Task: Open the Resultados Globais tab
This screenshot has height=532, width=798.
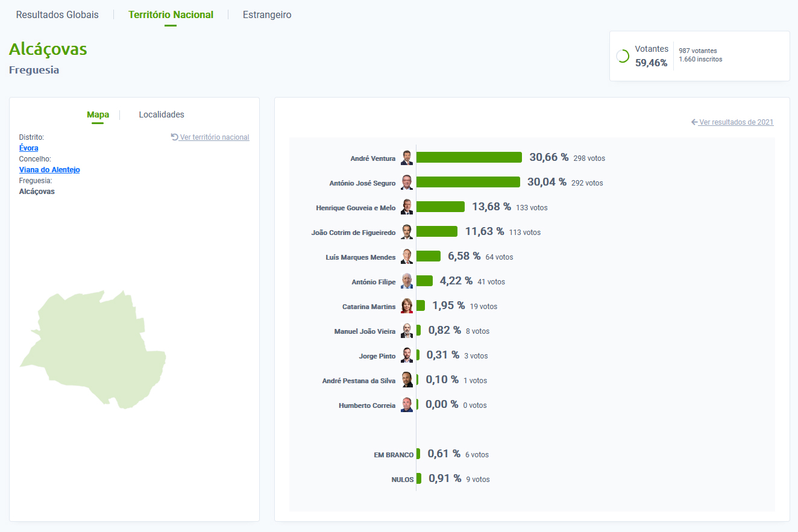Action: click(57, 14)
